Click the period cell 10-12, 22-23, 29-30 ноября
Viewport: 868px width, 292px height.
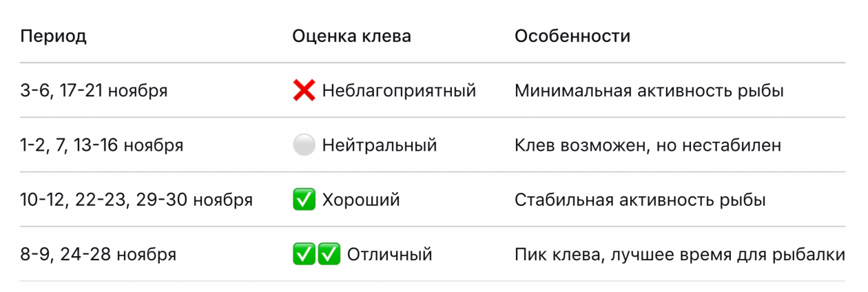136,200
